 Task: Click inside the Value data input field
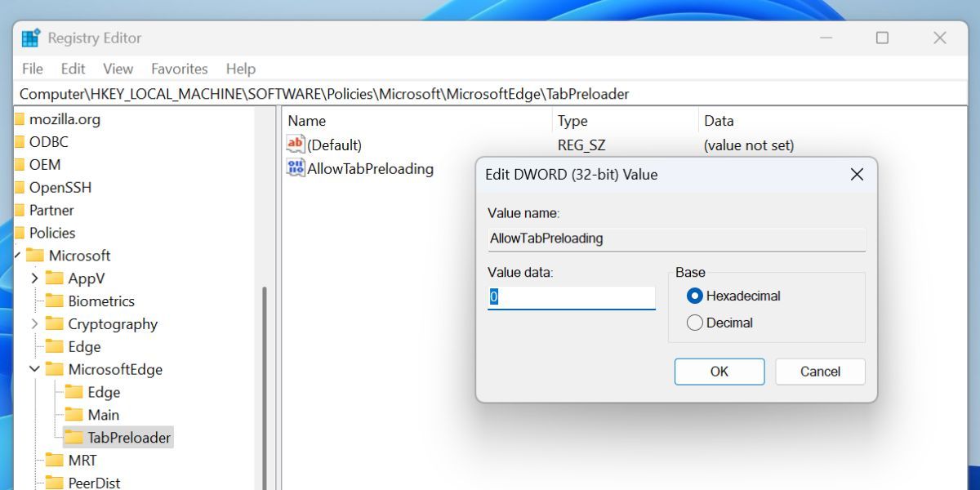[x=570, y=296]
